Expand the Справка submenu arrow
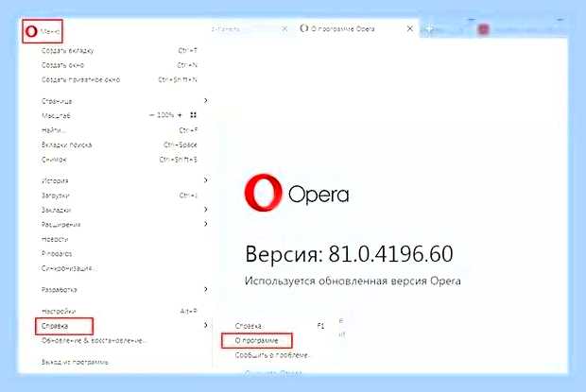 [x=205, y=325]
